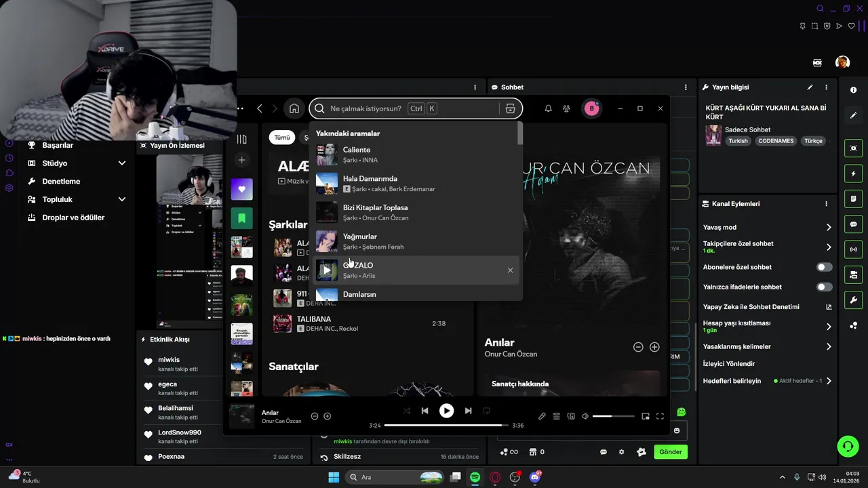The height and width of the screenshot is (488, 868).
Task: Open Droplar ve ödüller menu item
Action: (x=73, y=218)
